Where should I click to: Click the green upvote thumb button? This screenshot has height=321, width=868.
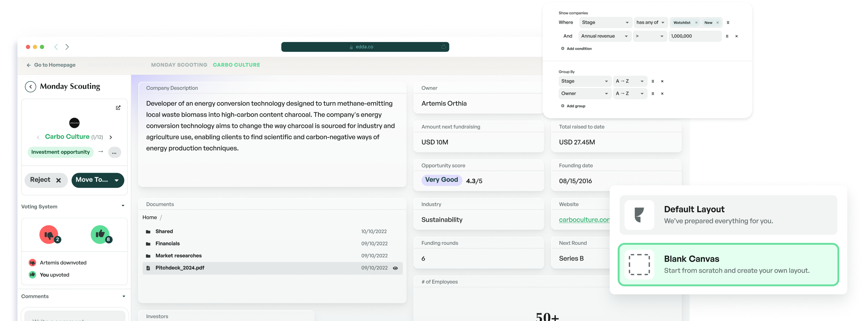(x=100, y=234)
